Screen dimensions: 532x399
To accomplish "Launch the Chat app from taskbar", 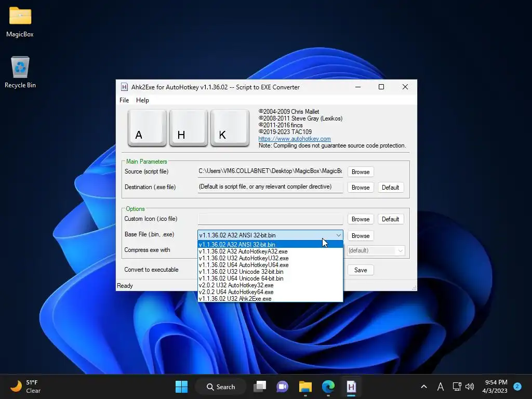I will pyautogui.click(x=282, y=387).
